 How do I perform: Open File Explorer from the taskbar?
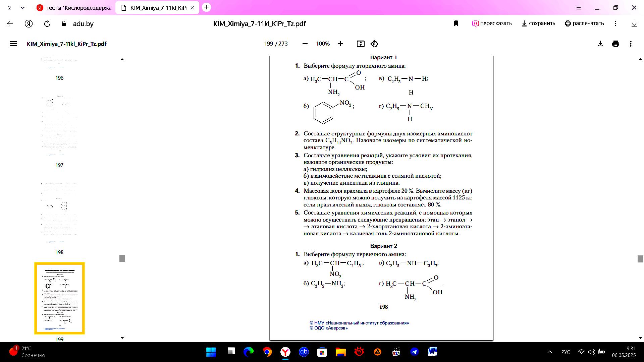click(341, 352)
